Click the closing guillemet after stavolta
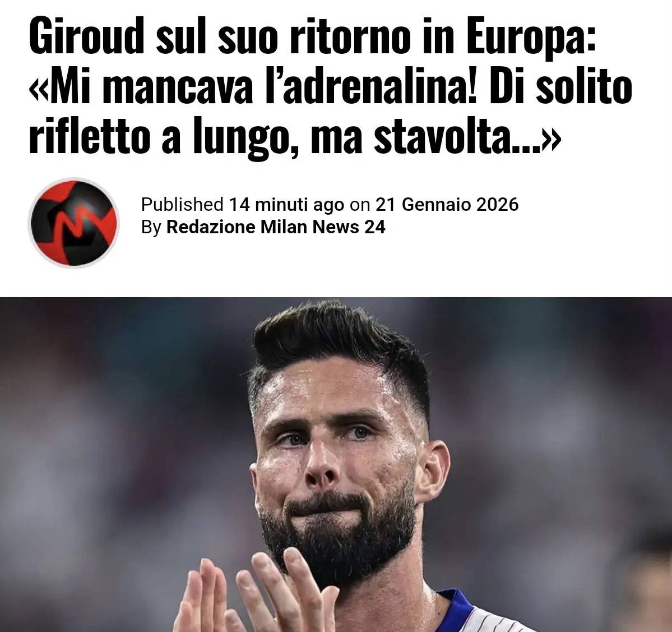Viewport: 672px width, 632px height. pos(550,141)
